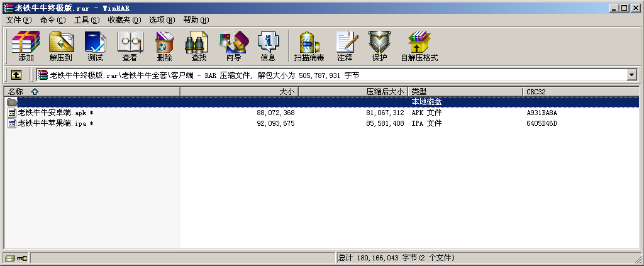Click the 自解压格式 SFX icon
Image resolution: width=644 pixels, height=266 pixels.
click(419, 47)
